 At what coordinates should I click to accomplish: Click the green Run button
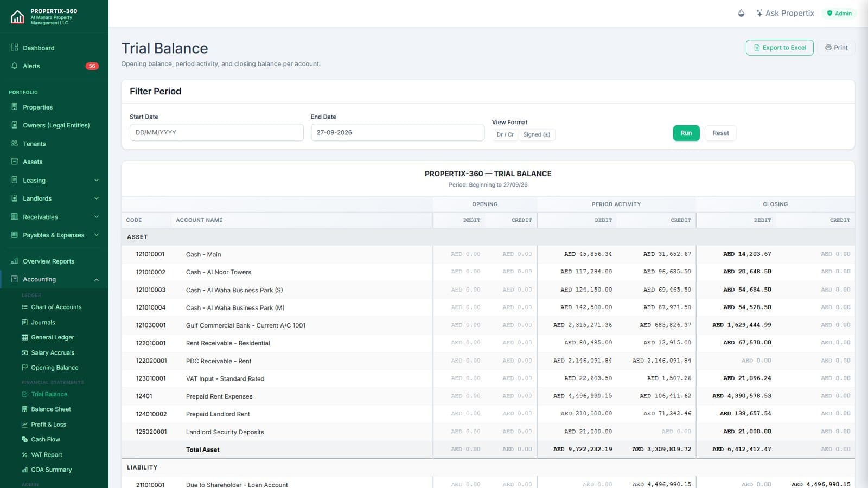(686, 133)
